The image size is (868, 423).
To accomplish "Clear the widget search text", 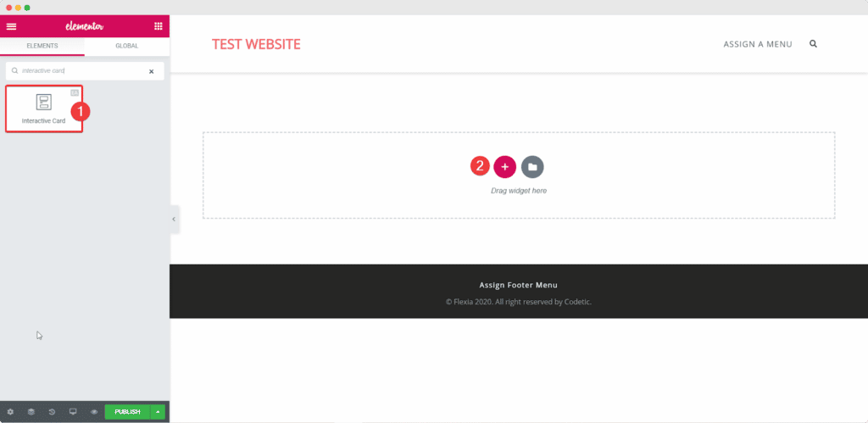I will (152, 71).
